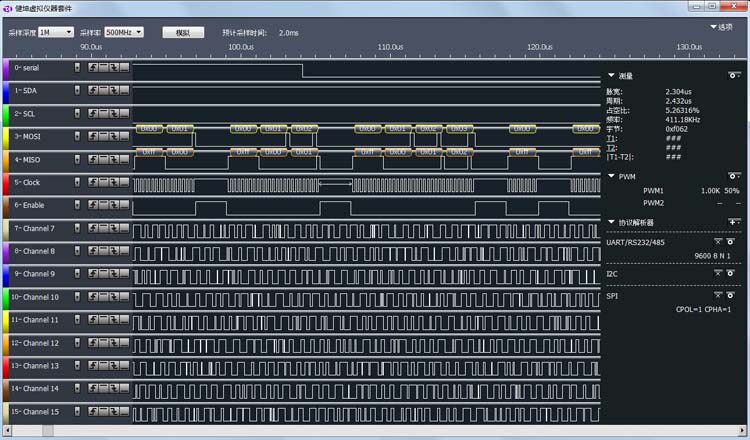750x440 pixels.
Task: Click the 模拟 simulate button
Action: click(182, 32)
